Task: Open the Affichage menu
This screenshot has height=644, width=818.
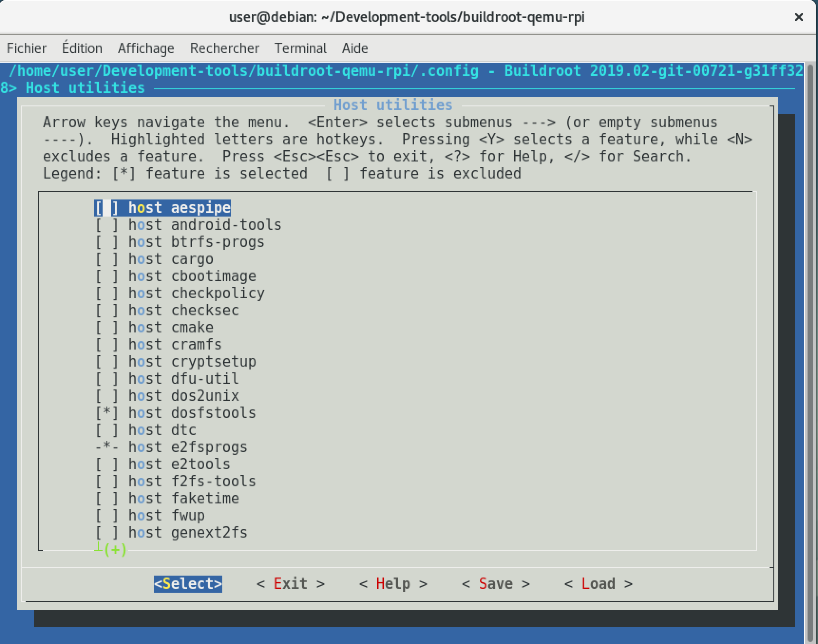Action: click(x=146, y=48)
